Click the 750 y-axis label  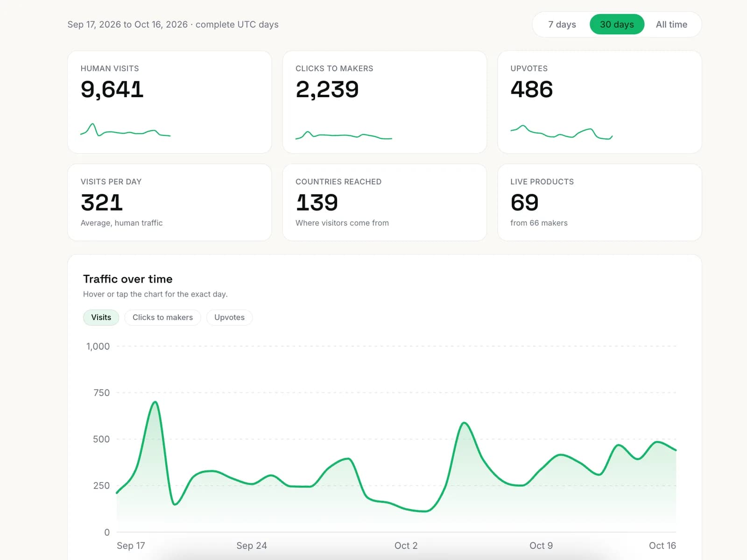pos(101,393)
